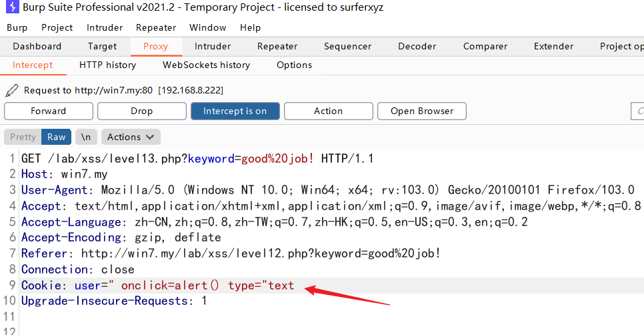
Task: Open the Proxy Options sub-tab
Action: [294, 65]
